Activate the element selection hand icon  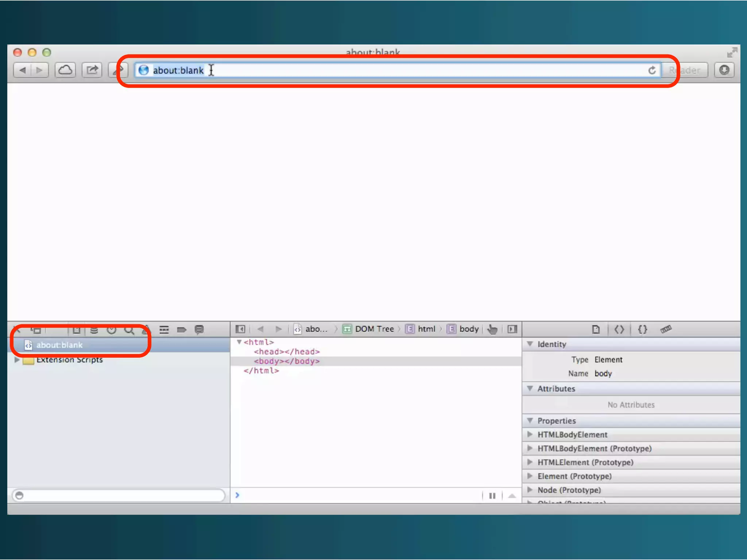(x=492, y=330)
